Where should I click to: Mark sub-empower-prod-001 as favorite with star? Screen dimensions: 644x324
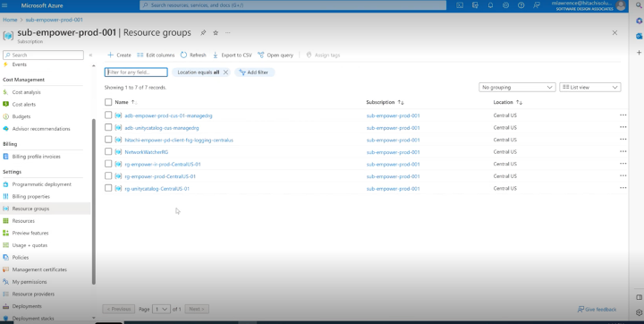coord(216,32)
